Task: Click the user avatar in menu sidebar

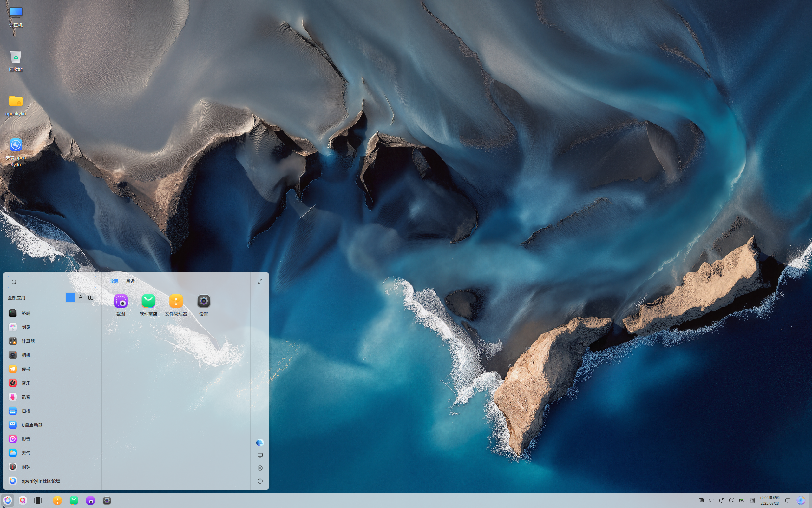Action: point(260,443)
